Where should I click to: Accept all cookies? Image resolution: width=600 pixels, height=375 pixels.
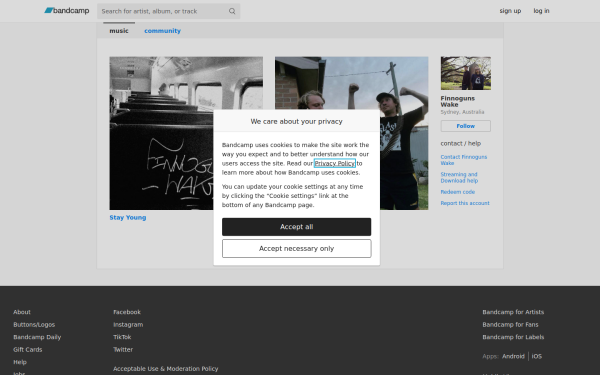click(x=296, y=227)
